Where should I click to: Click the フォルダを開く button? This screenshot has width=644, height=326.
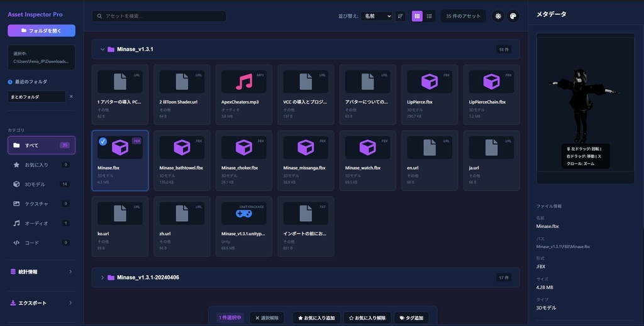click(42, 30)
